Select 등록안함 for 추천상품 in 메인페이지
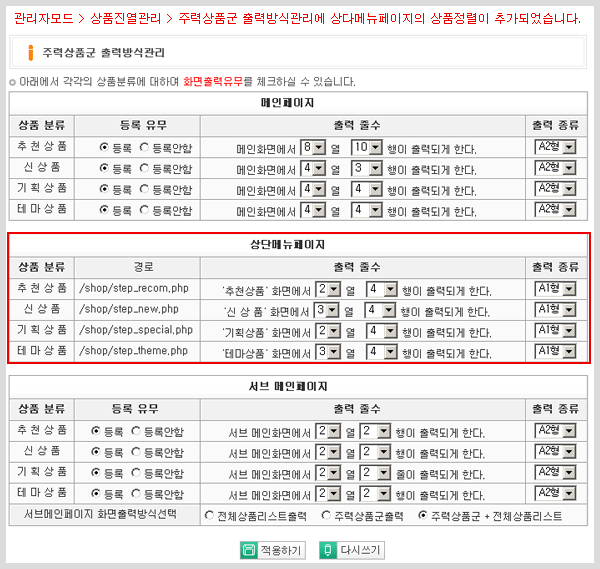600x569 pixels. (x=145, y=147)
